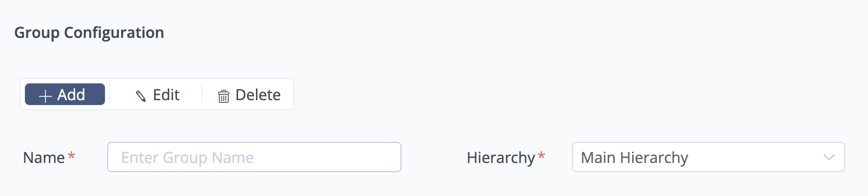Click the Hierarchy field label
This screenshot has width=868, height=196.
(501, 158)
